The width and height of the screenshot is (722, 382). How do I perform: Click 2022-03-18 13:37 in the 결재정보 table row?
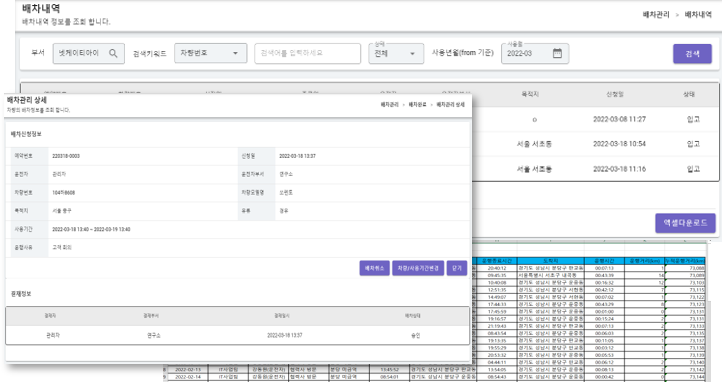click(285, 336)
